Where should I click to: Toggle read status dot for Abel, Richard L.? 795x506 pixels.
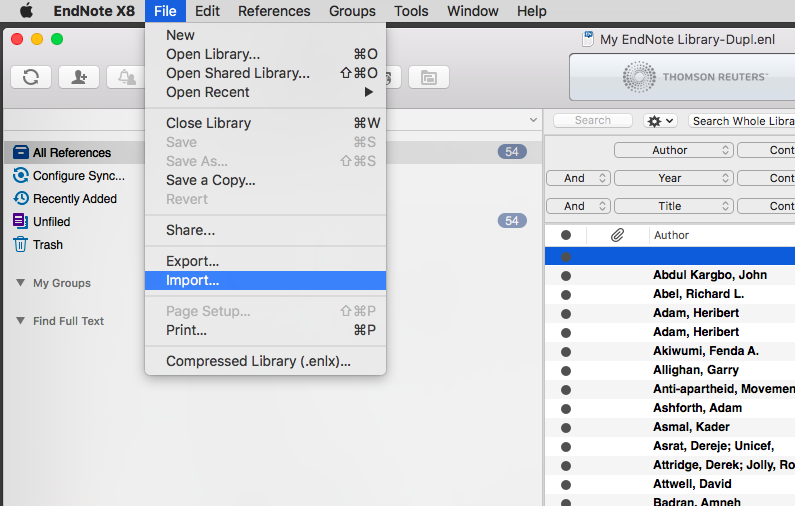click(x=566, y=295)
